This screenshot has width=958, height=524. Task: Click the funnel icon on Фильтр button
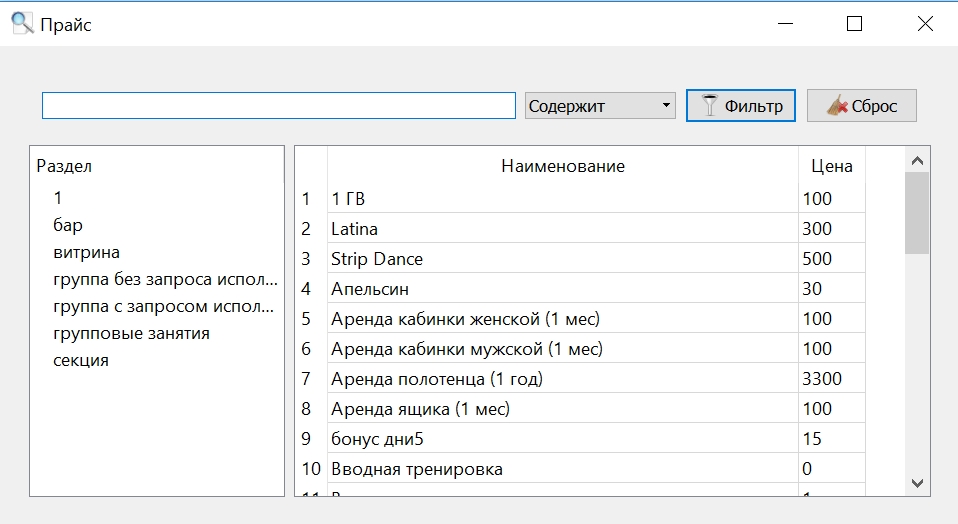click(709, 106)
